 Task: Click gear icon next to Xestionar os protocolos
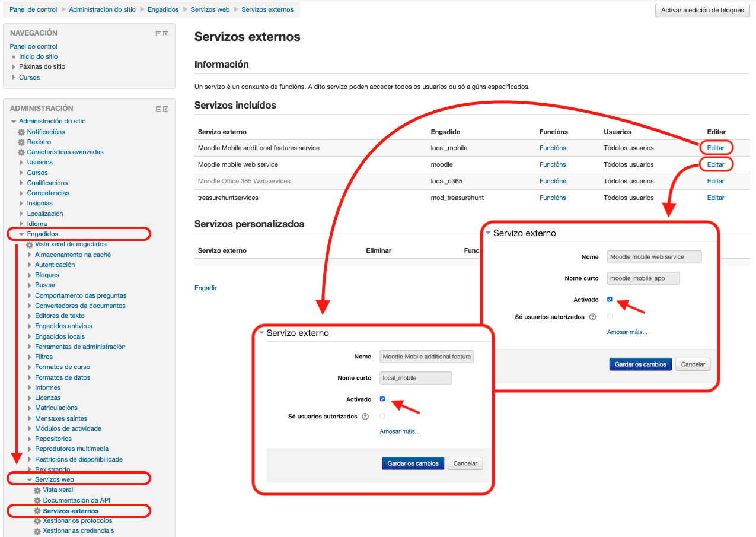point(37,521)
